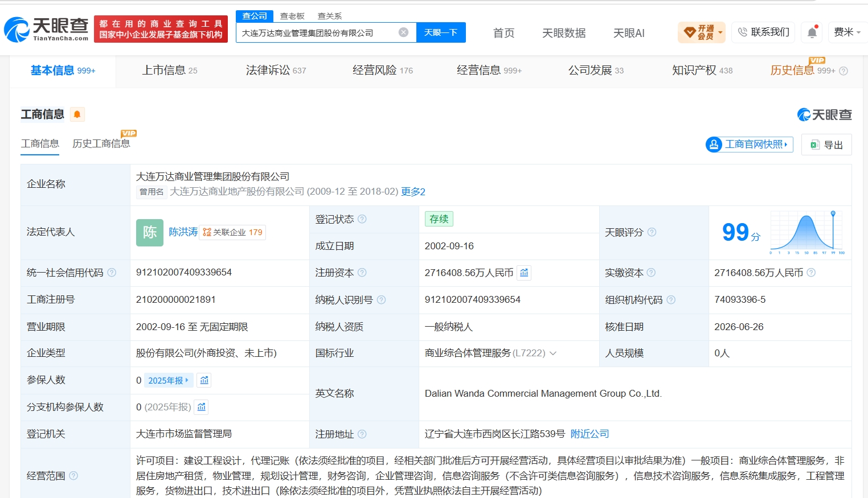This screenshot has width=868, height=498.
Task: Show 注册地址 help tooltip
Action: (x=362, y=434)
